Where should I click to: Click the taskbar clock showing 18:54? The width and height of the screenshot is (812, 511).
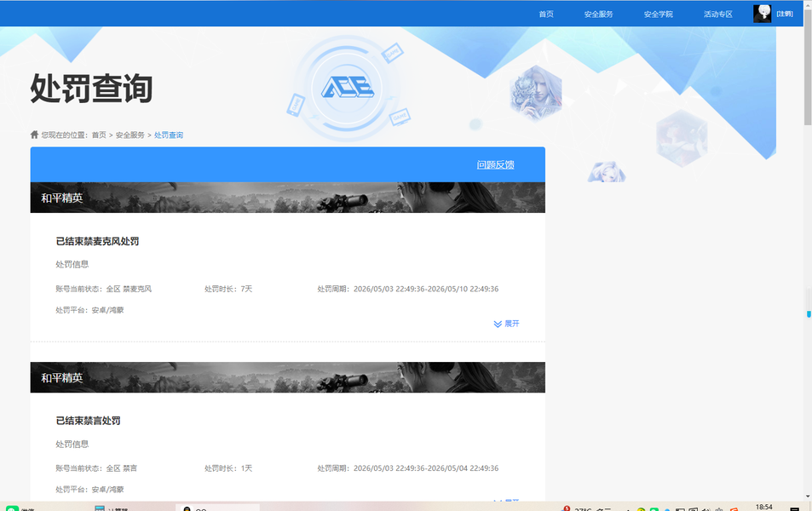tap(763, 508)
